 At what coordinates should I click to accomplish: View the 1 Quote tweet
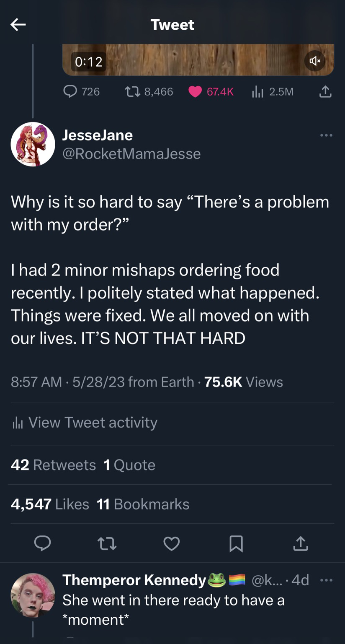[129, 465]
